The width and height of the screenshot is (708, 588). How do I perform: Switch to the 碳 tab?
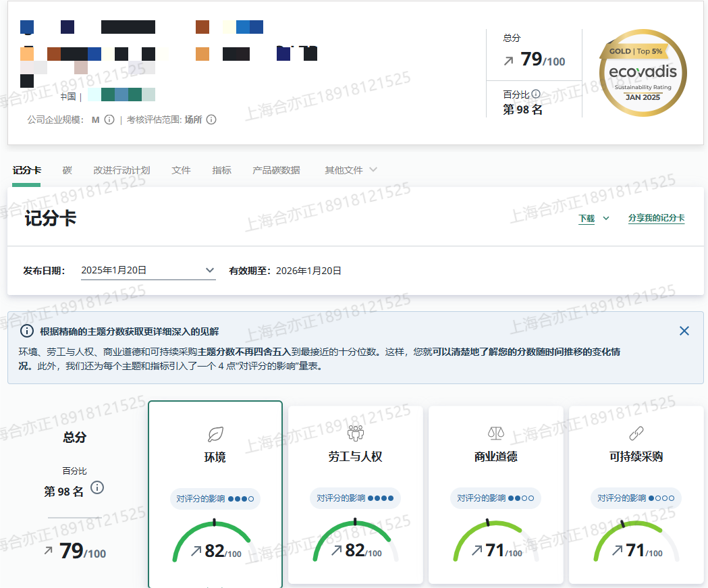(x=67, y=170)
